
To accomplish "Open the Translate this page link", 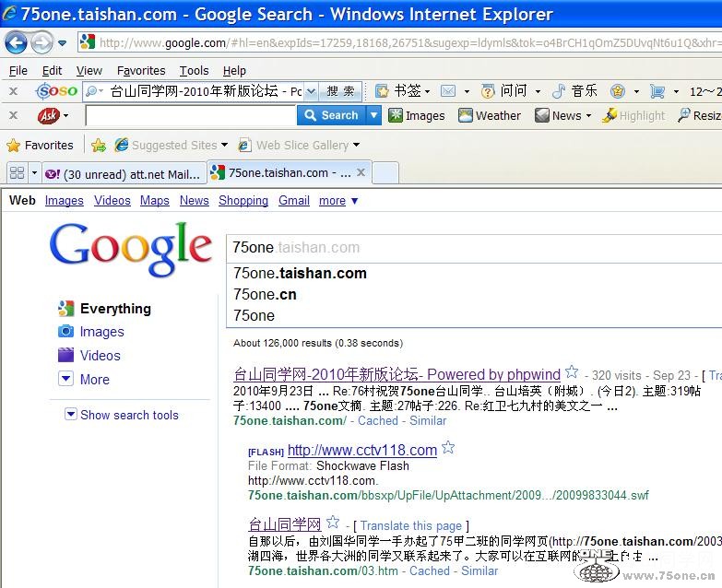I will coord(410,525).
